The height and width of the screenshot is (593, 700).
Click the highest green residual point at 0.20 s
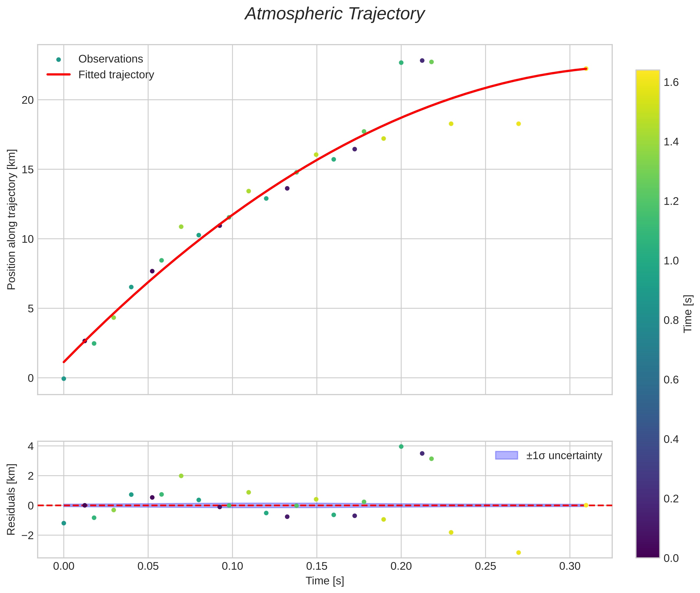401,446
